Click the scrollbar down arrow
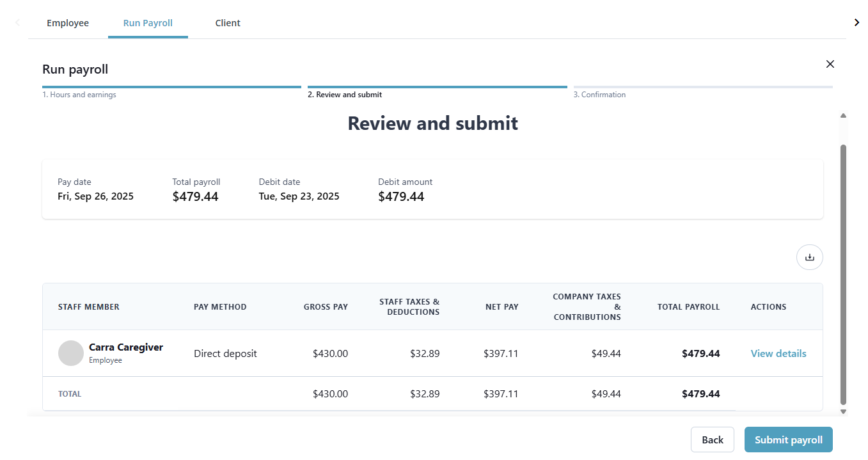 click(x=843, y=411)
